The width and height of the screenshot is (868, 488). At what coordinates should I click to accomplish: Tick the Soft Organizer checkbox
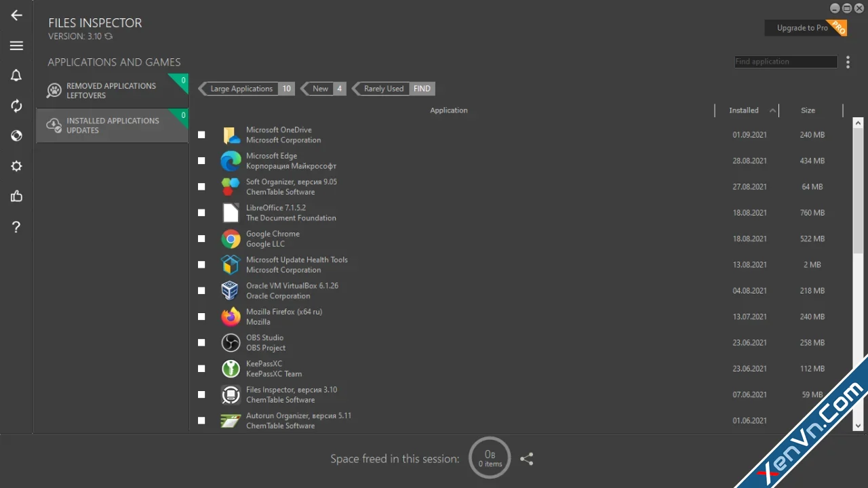tap(201, 186)
